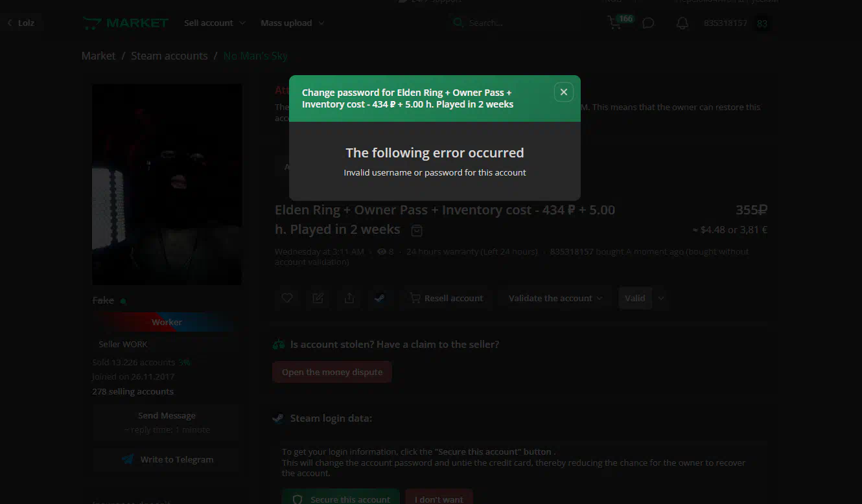This screenshot has width=862, height=504.
Task: Click 'Invalid username or password' message
Action: point(435,172)
